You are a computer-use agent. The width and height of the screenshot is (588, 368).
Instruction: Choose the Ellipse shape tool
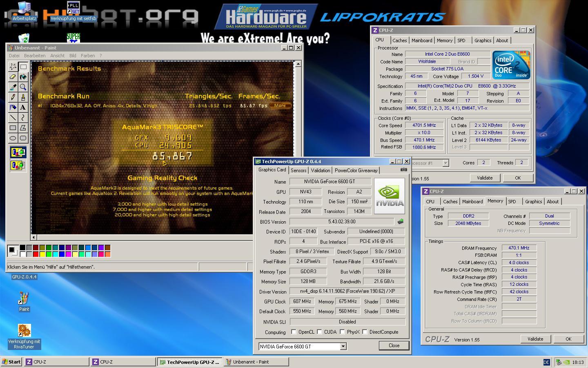pyautogui.click(x=13, y=138)
